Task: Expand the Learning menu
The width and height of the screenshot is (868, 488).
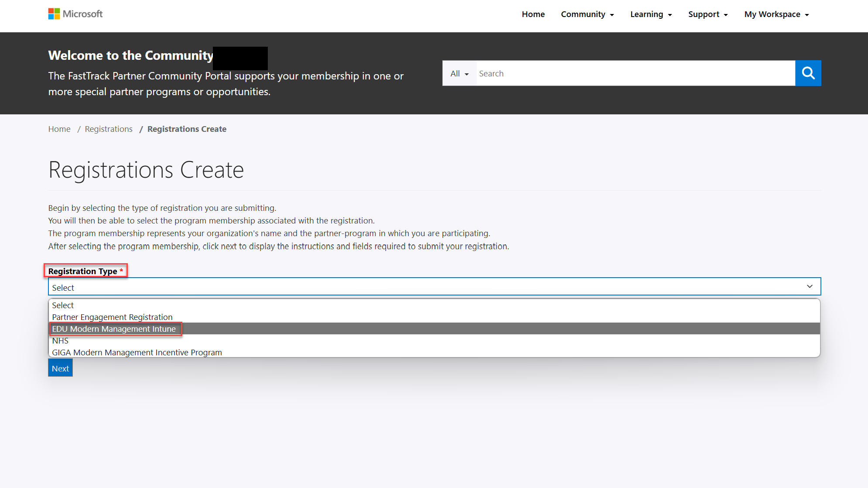Action: point(651,14)
